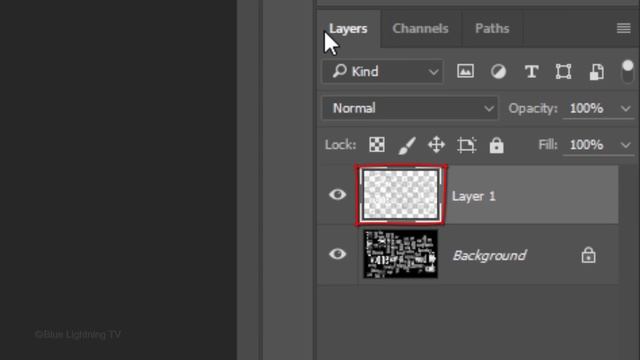Switch to the Channels tab
Viewport: 640px width, 360px height.
(420, 29)
